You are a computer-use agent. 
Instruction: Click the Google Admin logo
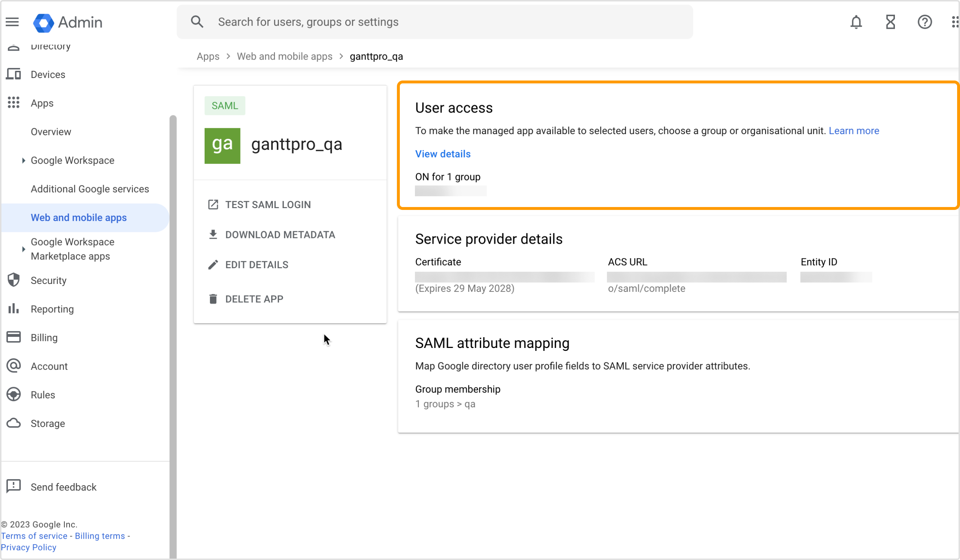[68, 23]
